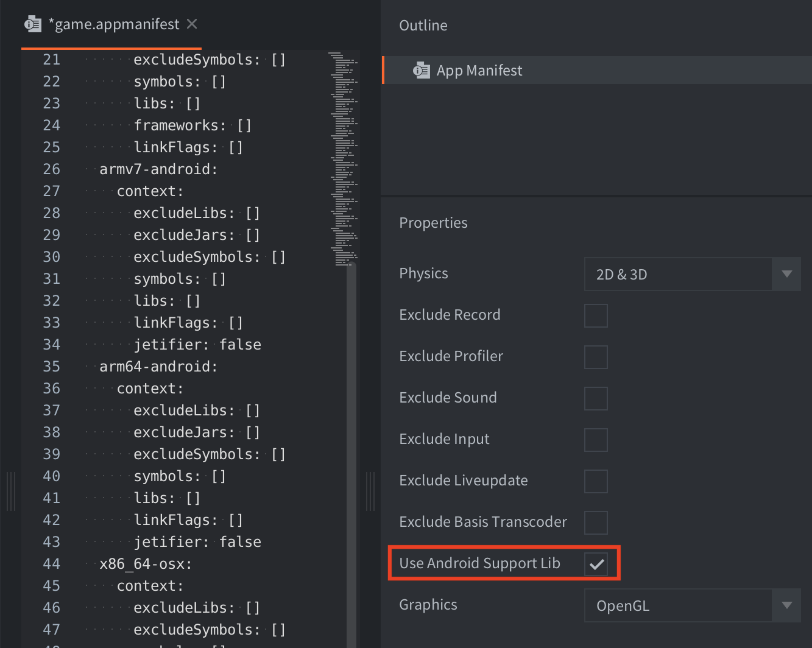The image size is (812, 648).
Task: Expand the Graphics dropdown arrow
Action: pos(786,605)
